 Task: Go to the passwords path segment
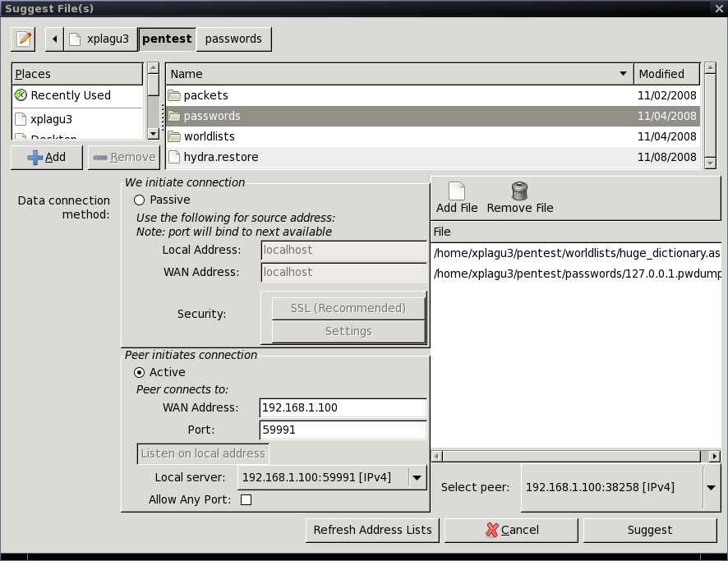coord(233,39)
